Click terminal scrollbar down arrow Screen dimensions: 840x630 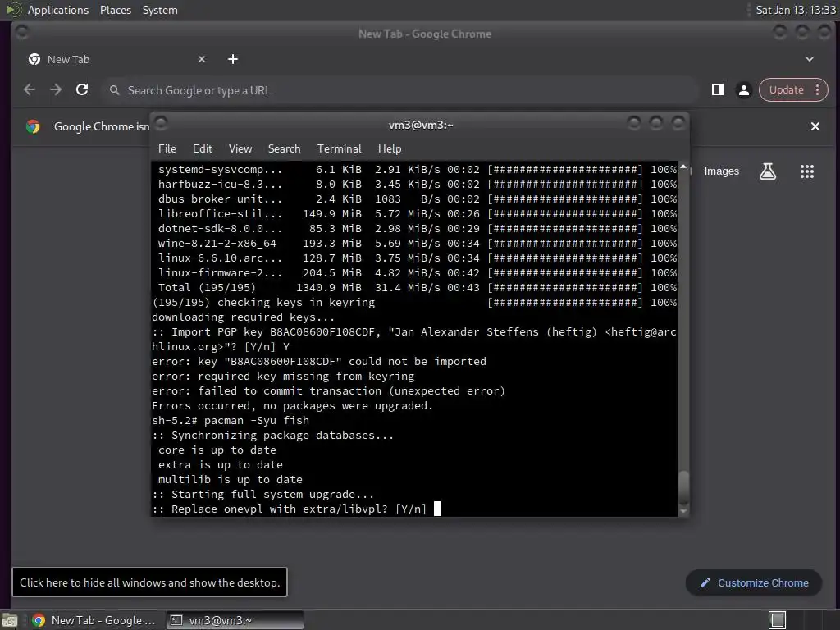683,512
